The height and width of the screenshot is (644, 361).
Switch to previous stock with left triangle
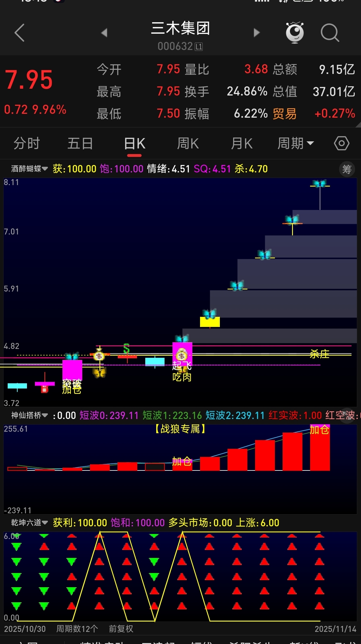pyautogui.click(x=104, y=33)
